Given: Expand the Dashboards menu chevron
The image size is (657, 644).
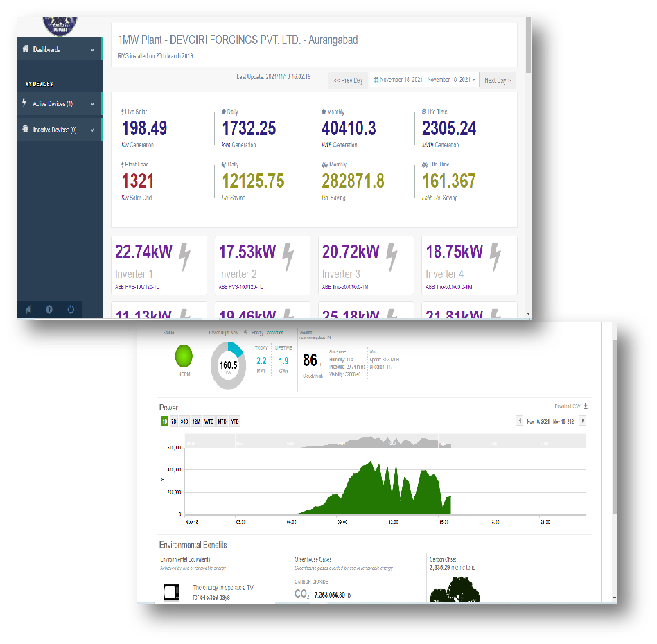Looking at the screenshot, I should click(x=92, y=49).
